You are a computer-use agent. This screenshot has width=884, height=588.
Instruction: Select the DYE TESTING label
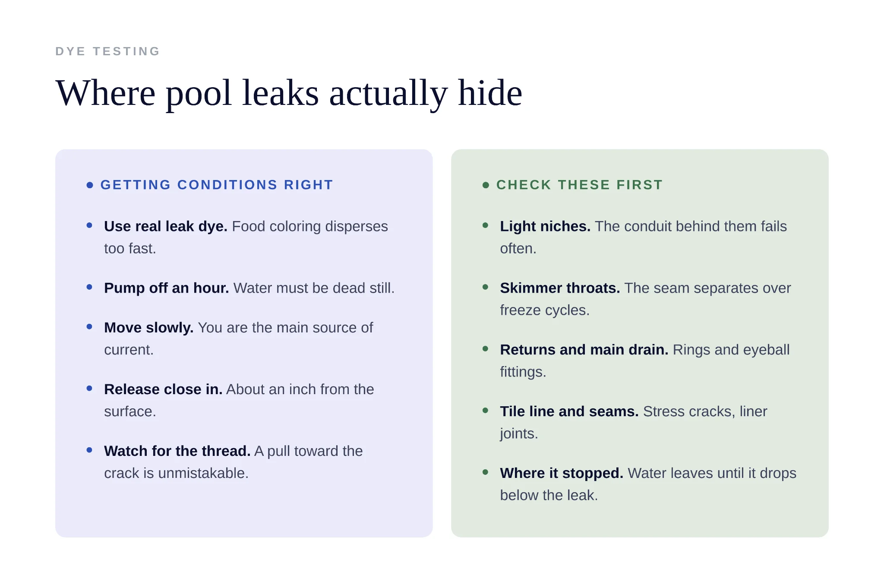[108, 51]
